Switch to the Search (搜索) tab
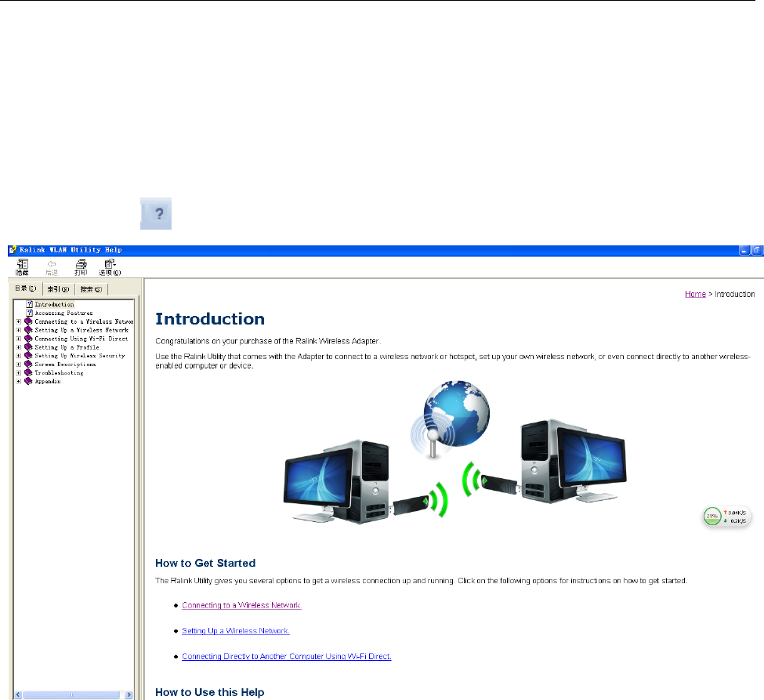Viewport: 764px width, 700px height. tap(91, 289)
